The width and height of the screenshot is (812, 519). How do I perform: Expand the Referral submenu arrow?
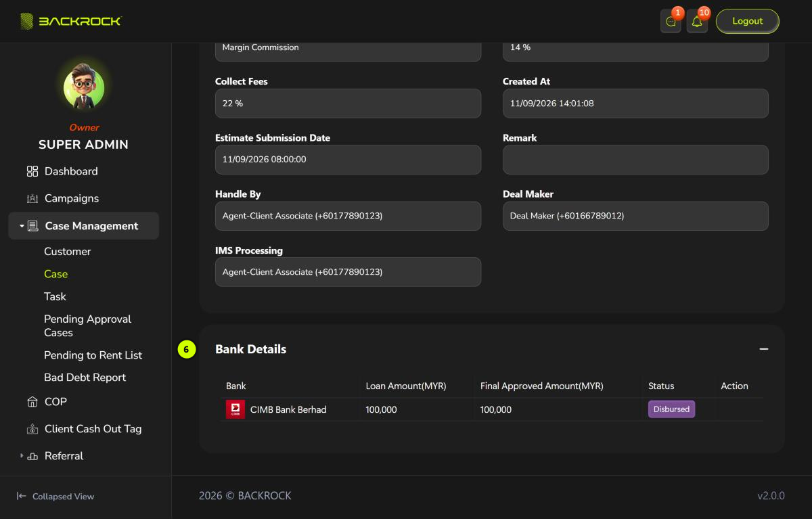click(22, 456)
